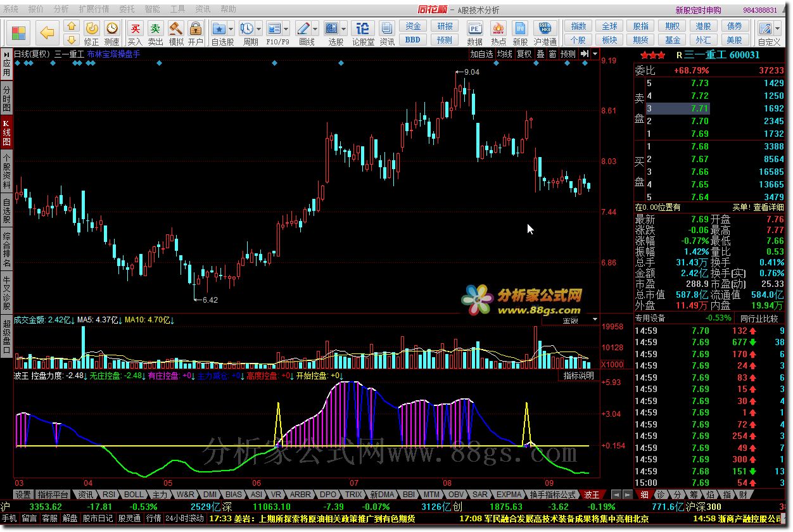Open the 系统 menu
The height and width of the screenshot is (532, 793).
(x=10, y=9)
